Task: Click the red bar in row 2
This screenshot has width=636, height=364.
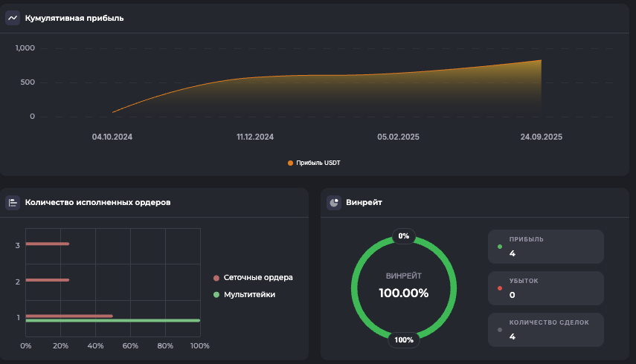Action: tap(47, 280)
